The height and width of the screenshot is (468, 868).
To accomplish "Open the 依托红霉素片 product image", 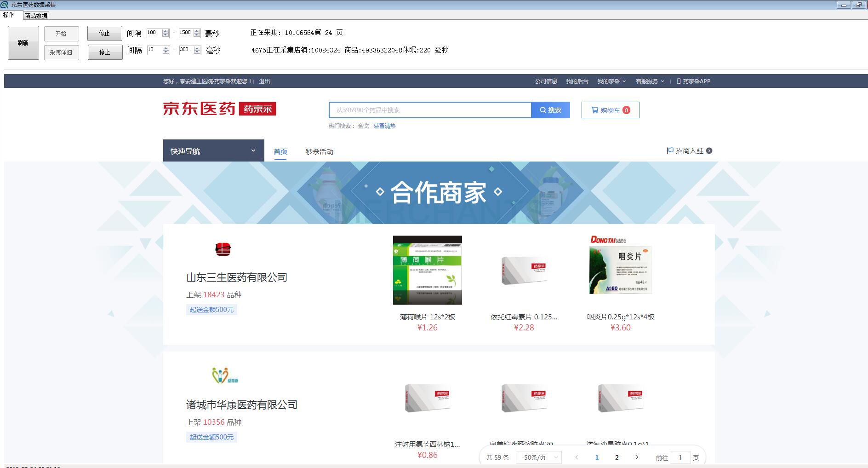I will click(524, 270).
